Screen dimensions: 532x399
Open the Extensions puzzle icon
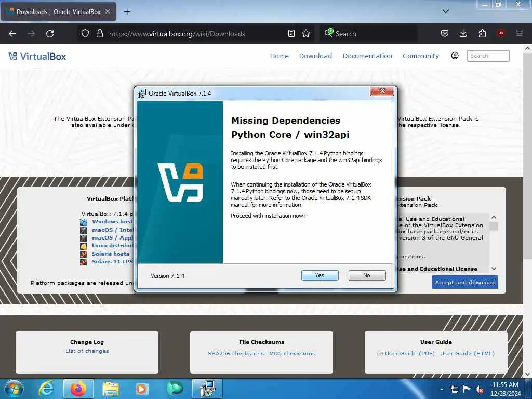[x=482, y=34]
